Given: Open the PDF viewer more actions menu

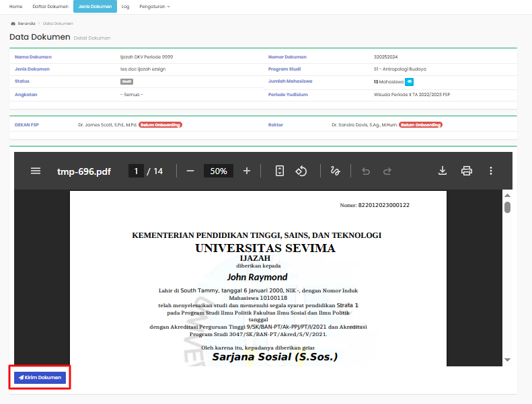Looking at the screenshot, I should (491, 171).
